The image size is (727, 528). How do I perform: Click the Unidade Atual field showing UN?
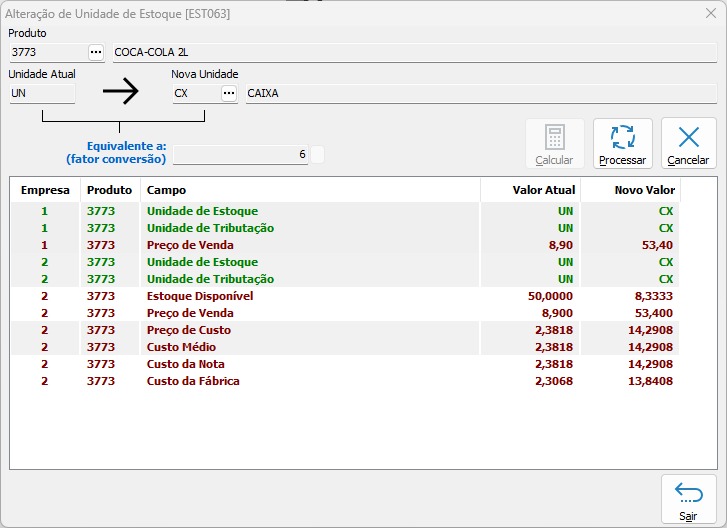coord(41,93)
